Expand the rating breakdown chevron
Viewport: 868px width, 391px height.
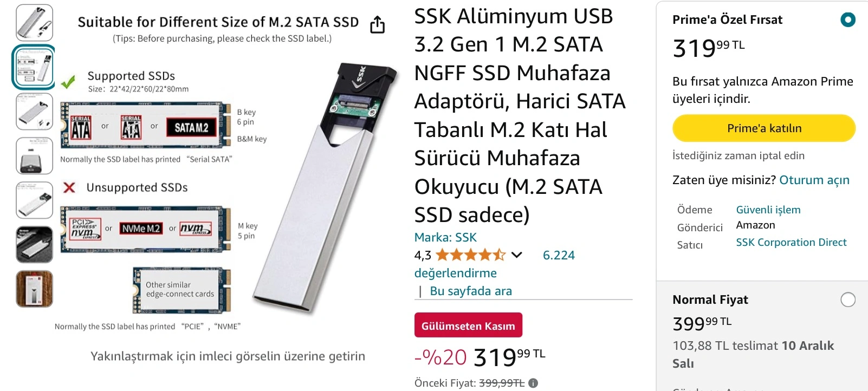(x=517, y=255)
